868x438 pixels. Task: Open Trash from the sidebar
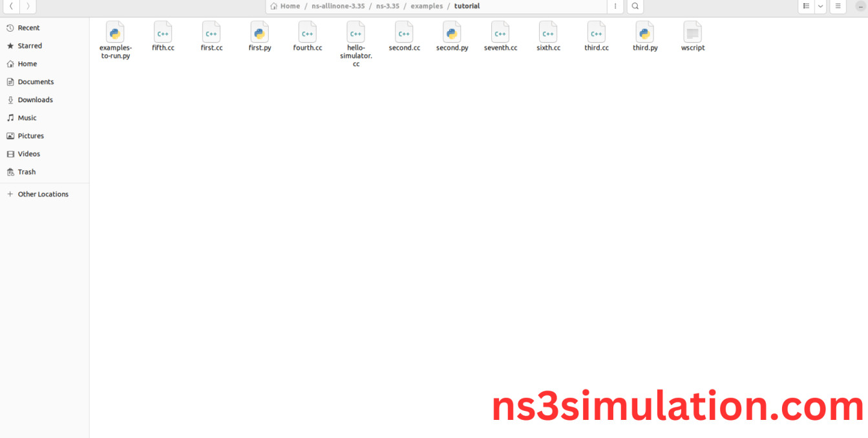point(26,172)
